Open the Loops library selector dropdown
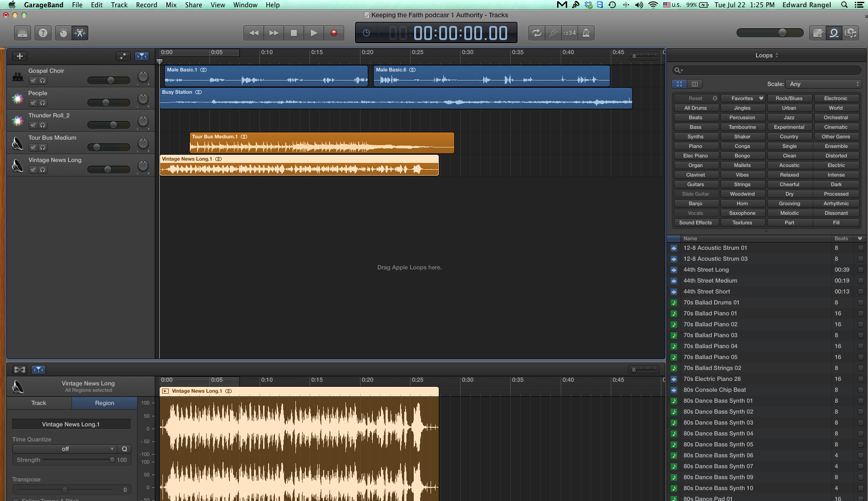 tap(766, 55)
